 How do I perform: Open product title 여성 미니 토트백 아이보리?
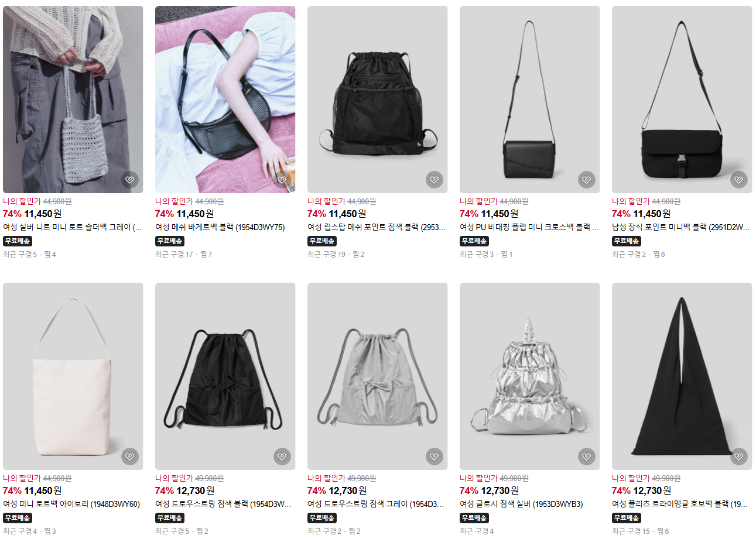pyautogui.click(x=71, y=504)
